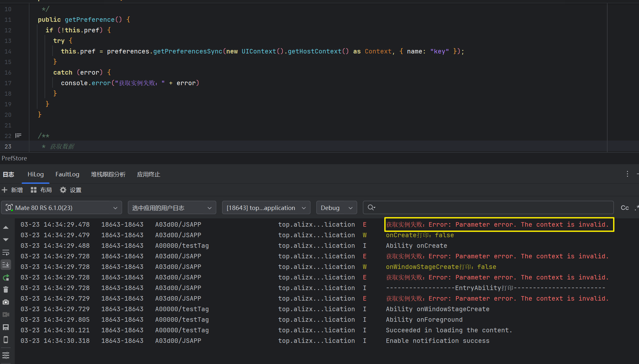Open the 应用终止 tab

(x=148, y=174)
